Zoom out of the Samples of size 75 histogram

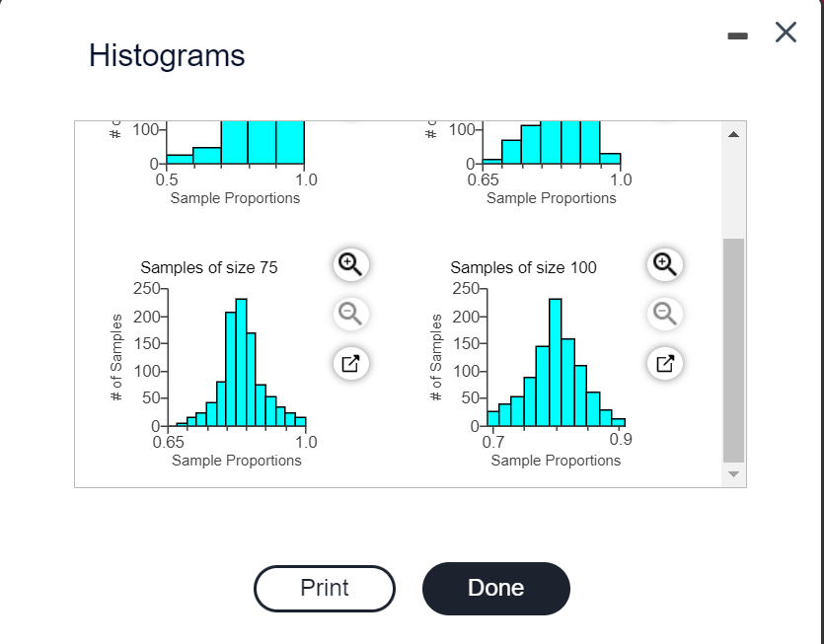pos(349,314)
